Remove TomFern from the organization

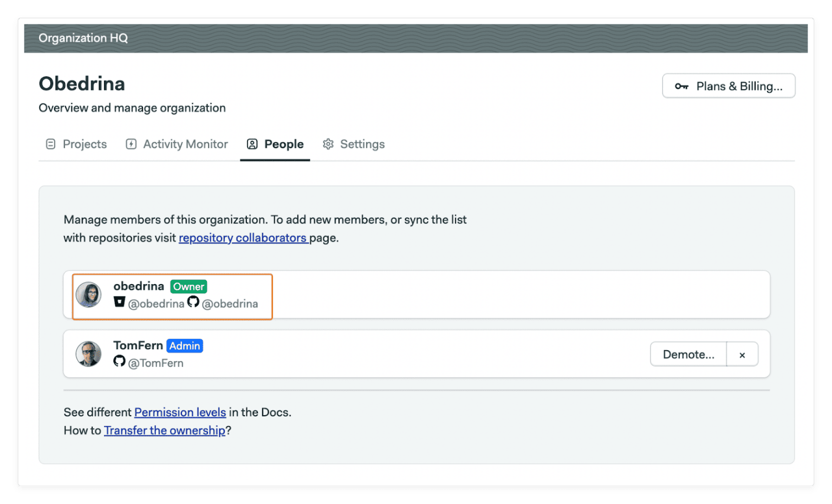(742, 354)
